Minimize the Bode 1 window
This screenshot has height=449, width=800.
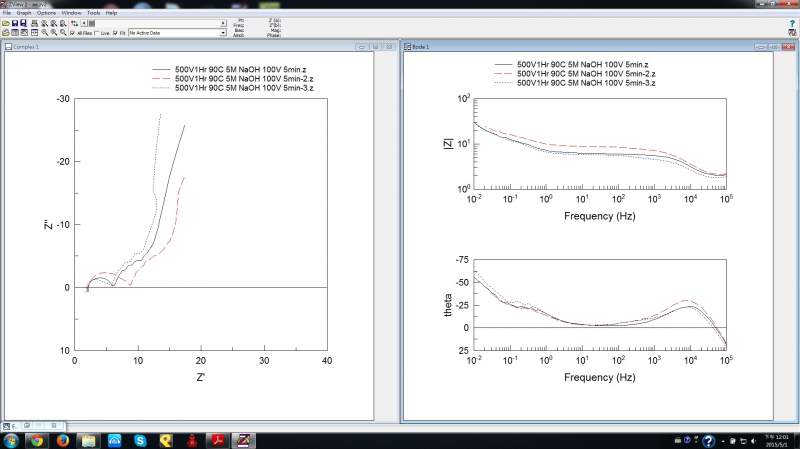coord(761,46)
